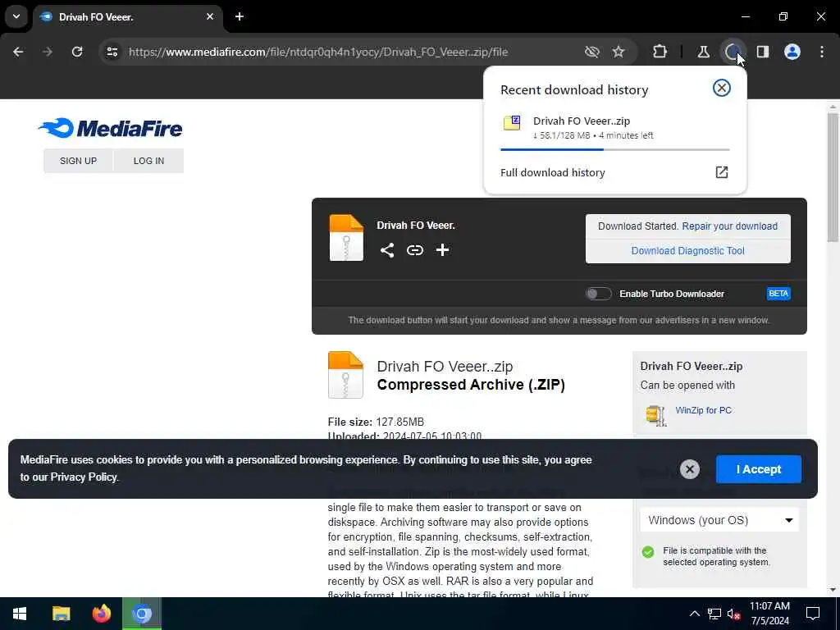The width and height of the screenshot is (840, 630).
Task: Click the WinZip application icon
Action: (x=655, y=415)
